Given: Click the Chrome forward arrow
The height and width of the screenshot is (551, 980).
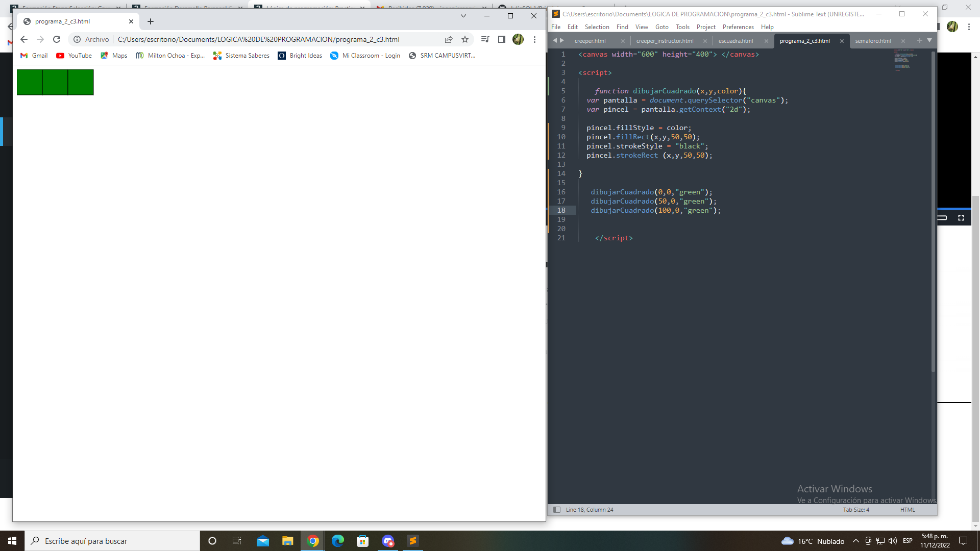Looking at the screenshot, I should tap(40, 39).
